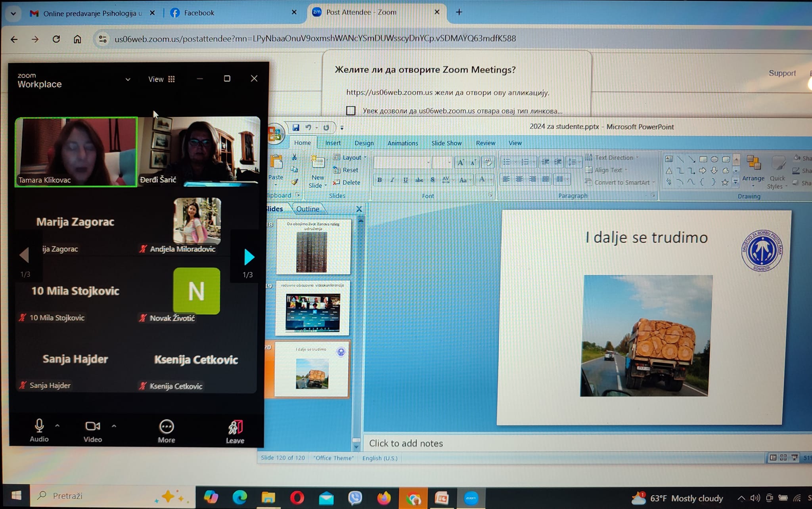This screenshot has width=812, height=509.
Task: Toggle Italic formatting in Font group
Action: tap(392, 180)
